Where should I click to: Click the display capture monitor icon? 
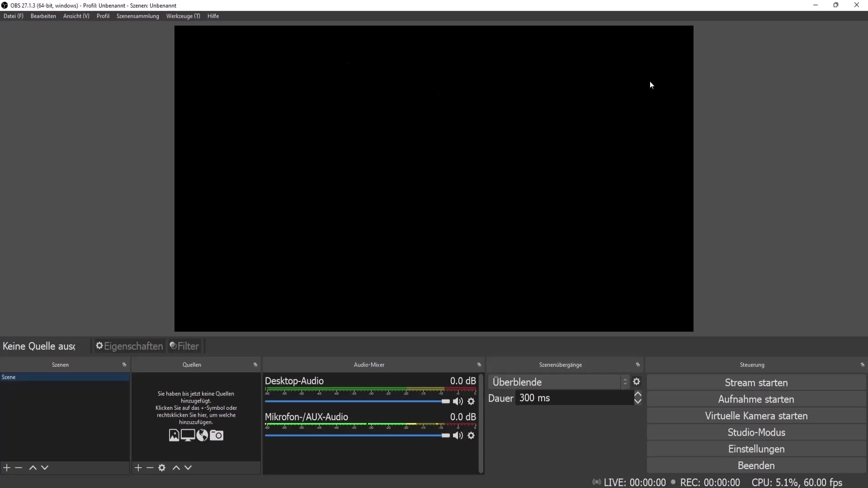coord(188,435)
